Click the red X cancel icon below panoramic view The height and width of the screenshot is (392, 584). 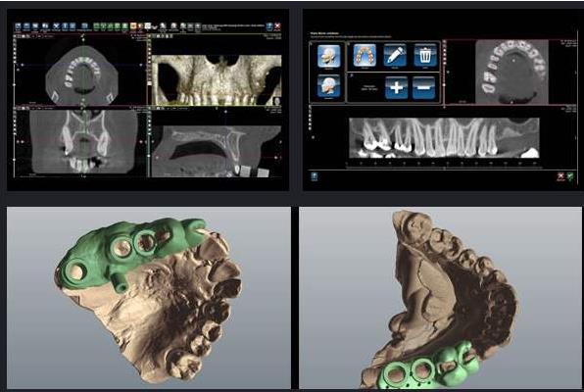tap(560, 176)
